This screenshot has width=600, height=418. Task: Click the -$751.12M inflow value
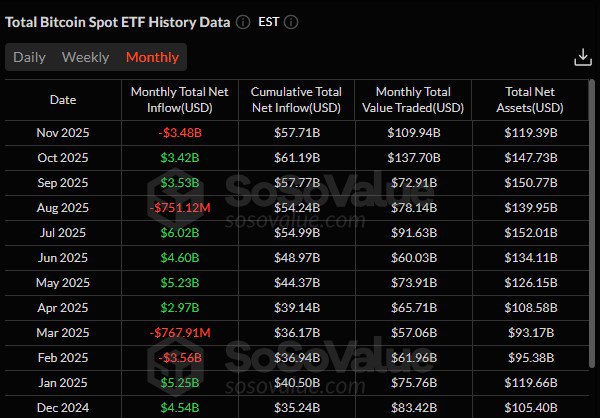click(x=179, y=206)
